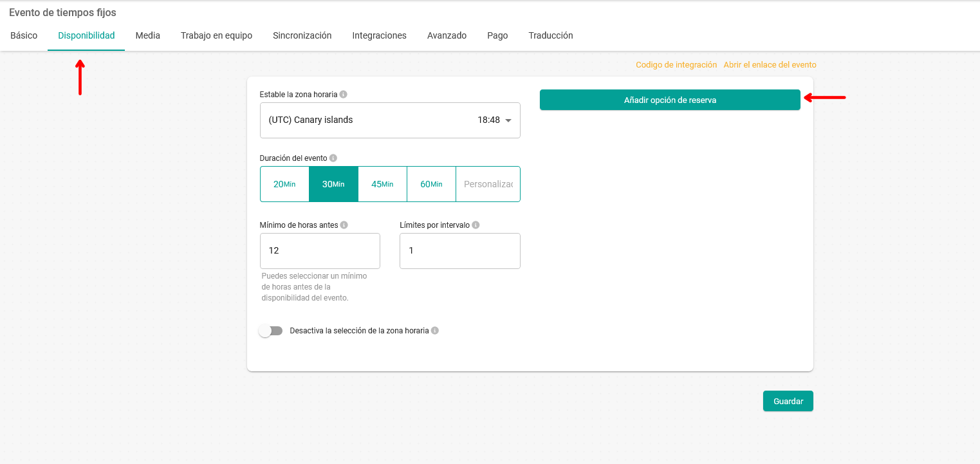Switch to the Traducción tab
The image size is (980, 464).
point(551,35)
